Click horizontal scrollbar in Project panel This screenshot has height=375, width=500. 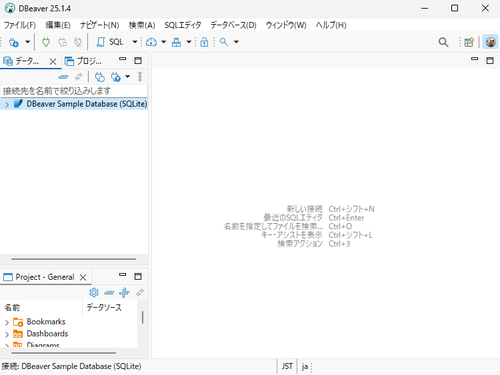click(x=63, y=353)
